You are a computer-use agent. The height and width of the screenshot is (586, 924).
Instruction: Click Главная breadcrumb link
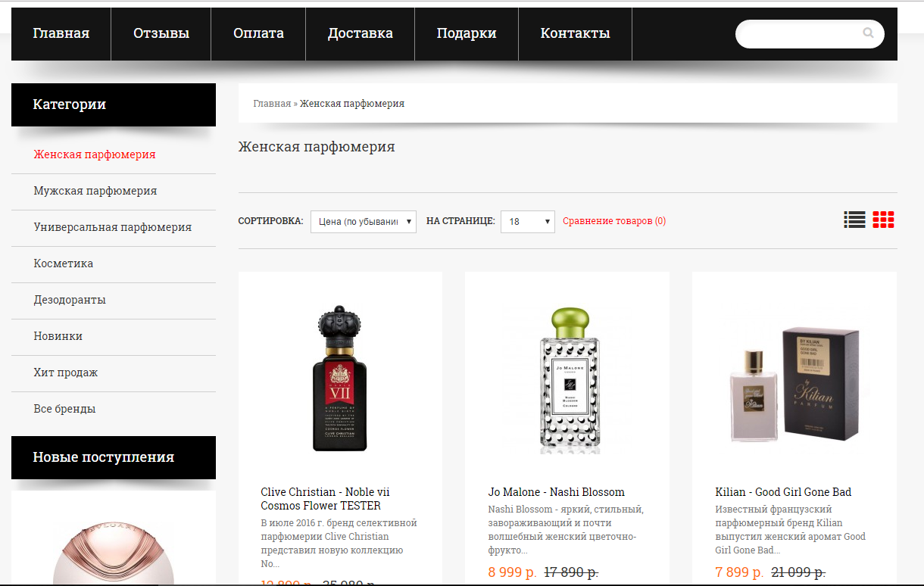point(272,104)
